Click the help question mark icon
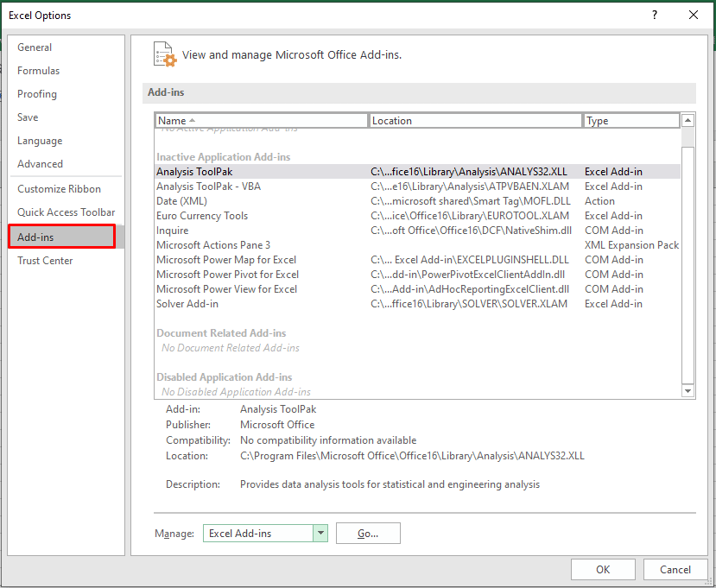Screen dimensions: 716x588 coord(655,15)
